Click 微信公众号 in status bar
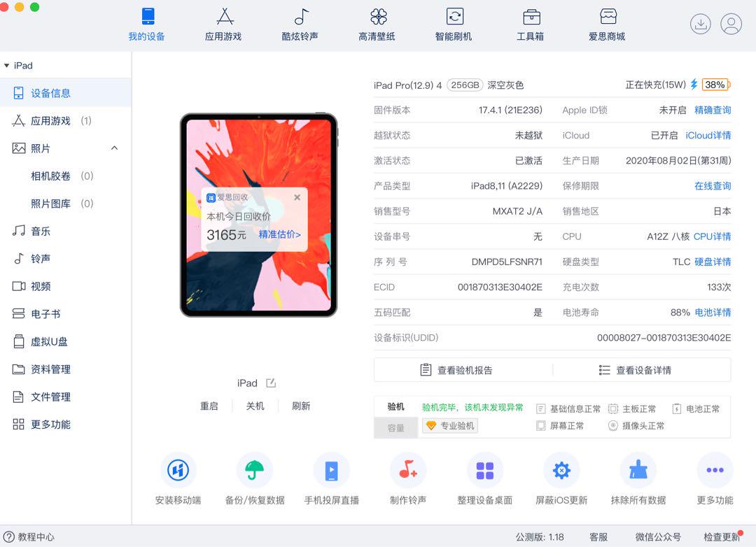This screenshot has height=547, width=756. click(x=658, y=537)
